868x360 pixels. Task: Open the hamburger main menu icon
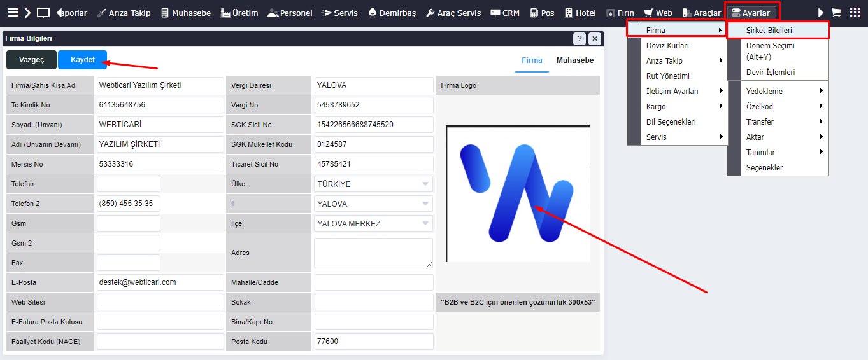[12, 13]
